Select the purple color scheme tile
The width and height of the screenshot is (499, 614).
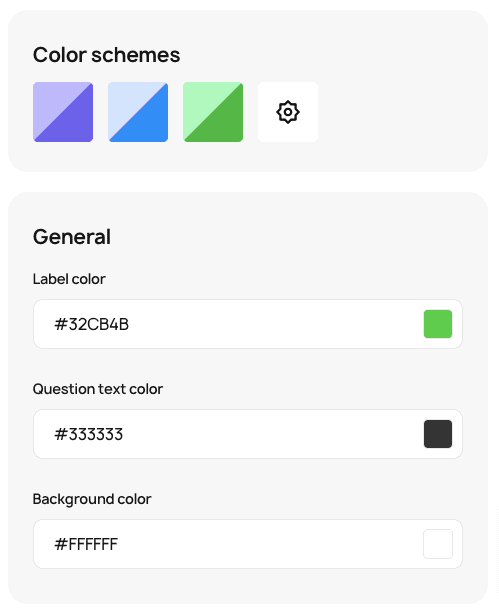point(63,112)
